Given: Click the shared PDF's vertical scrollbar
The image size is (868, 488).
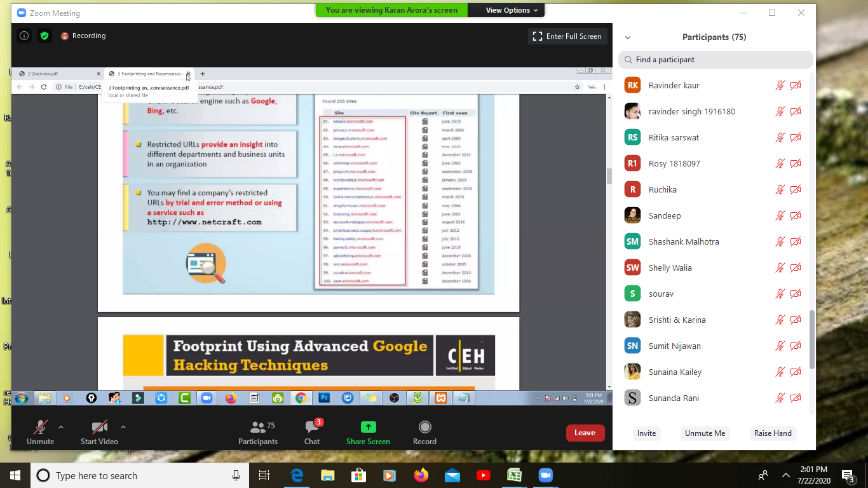Looking at the screenshot, I should 609,175.
